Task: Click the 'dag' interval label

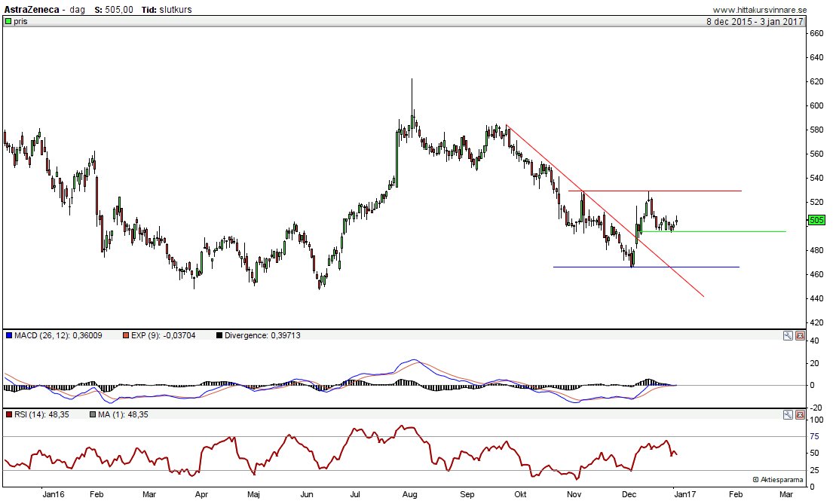Action: (77, 10)
